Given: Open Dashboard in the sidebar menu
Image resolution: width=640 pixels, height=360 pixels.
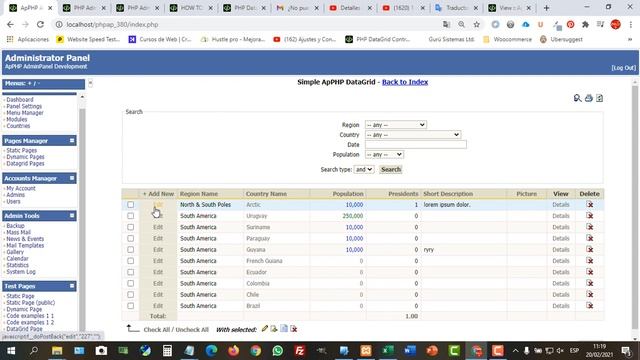Looking at the screenshot, I should [x=20, y=100].
